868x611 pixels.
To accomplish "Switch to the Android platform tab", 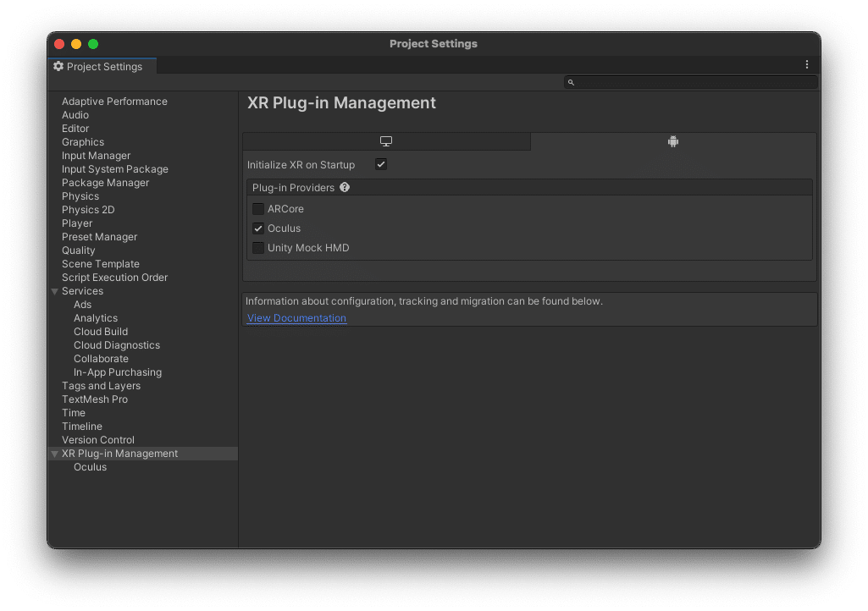I will click(673, 141).
